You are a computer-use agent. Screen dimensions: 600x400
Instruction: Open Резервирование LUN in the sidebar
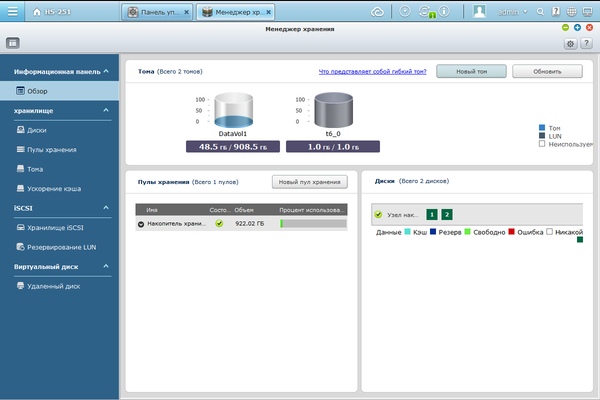tap(59, 247)
